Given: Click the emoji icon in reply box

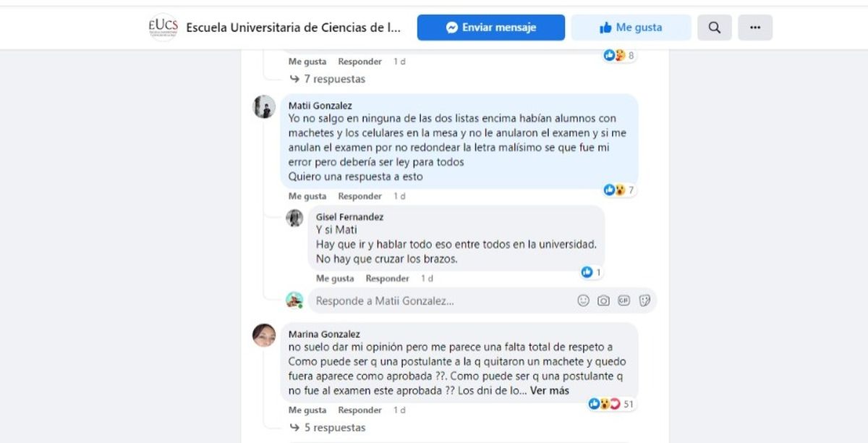Looking at the screenshot, I should pyautogui.click(x=583, y=300).
